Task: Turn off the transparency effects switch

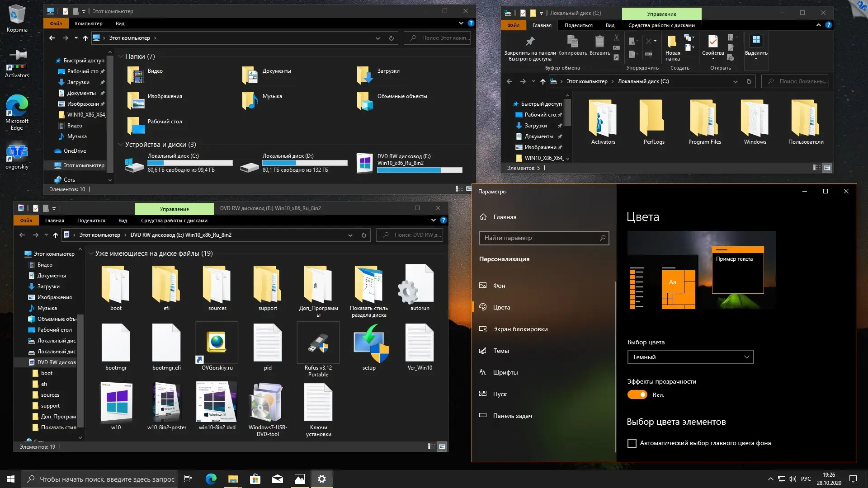Action: (x=637, y=395)
